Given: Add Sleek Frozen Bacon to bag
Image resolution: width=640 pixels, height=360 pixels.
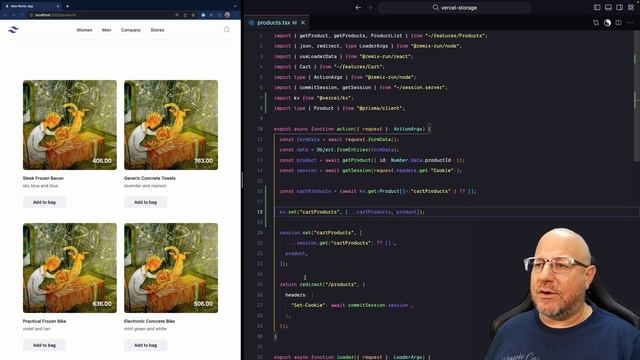Looking at the screenshot, I should (x=44, y=202).
